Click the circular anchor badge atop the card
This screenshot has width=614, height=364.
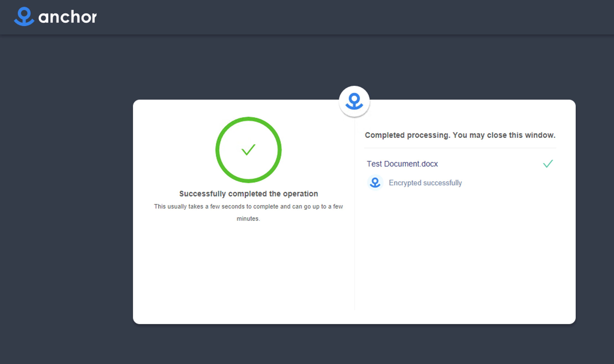pyautogui.click(x=354, y=101)
